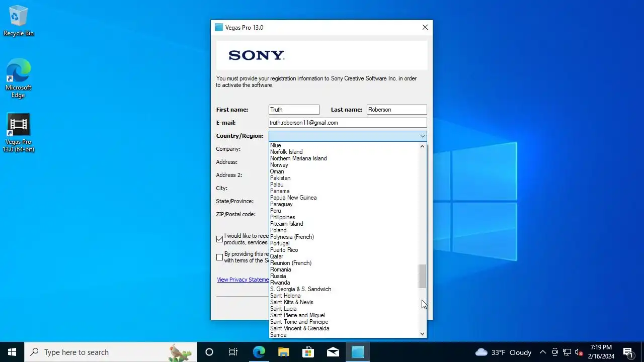Image resolution: width=644 pixels, height=362 pixels.
Task: Click the country list scrollbar thumb
Action: 422,277
